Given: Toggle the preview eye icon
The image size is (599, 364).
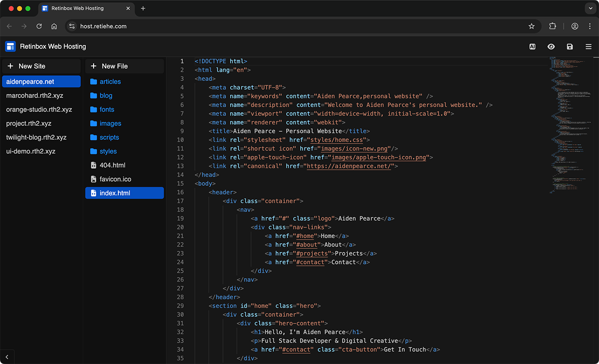Looking at the screenshot, I should pyautogui.click(x=551, y=46).
